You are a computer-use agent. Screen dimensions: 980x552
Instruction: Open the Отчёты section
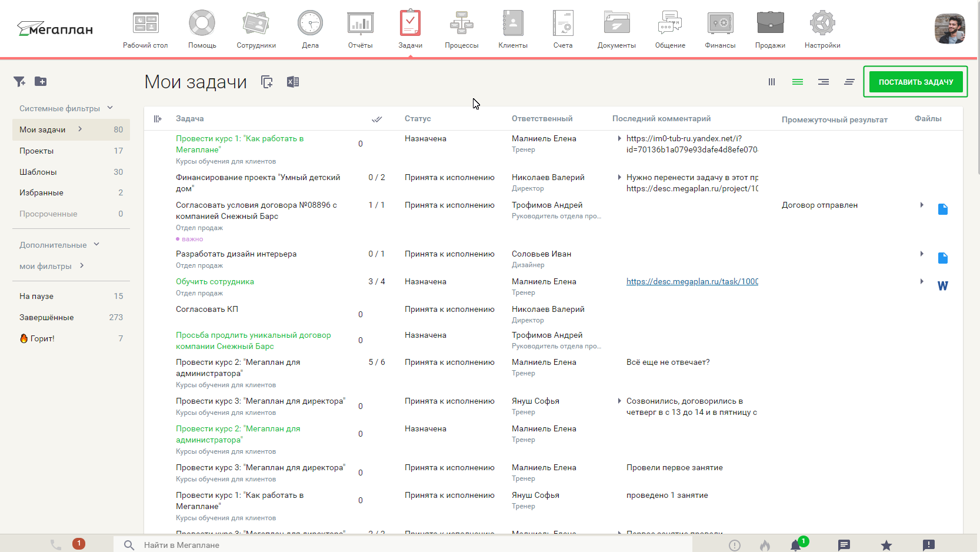click(360, 30)
